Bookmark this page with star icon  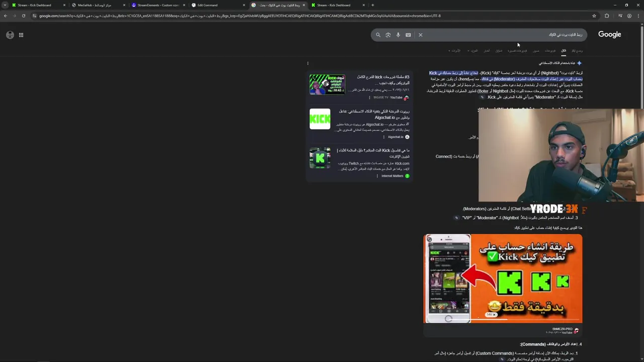click(x=594, y=16)
